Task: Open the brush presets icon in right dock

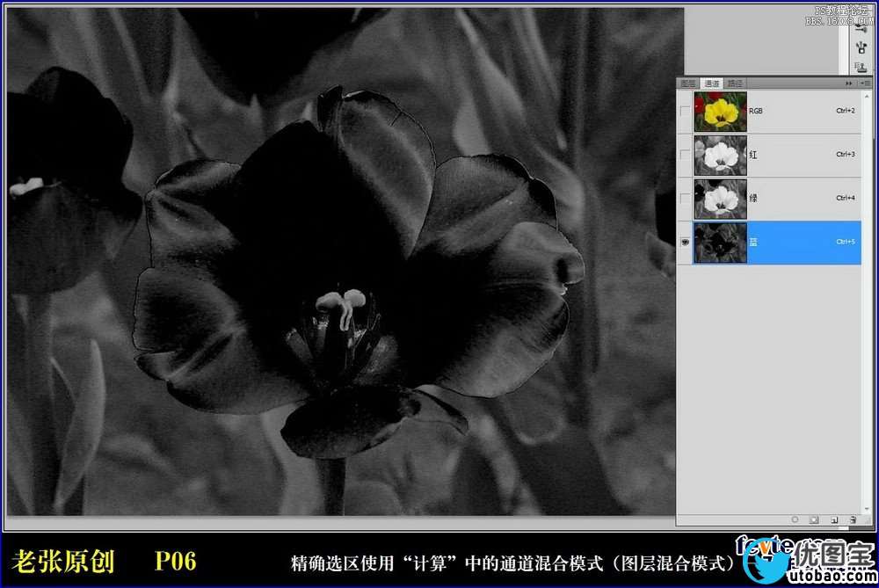Action: coord(861,45)
